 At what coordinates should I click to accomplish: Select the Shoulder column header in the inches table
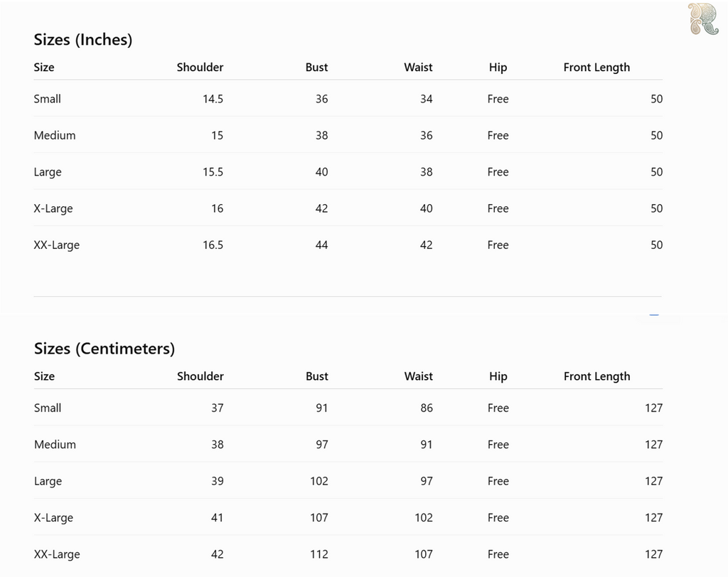(200, 68)
